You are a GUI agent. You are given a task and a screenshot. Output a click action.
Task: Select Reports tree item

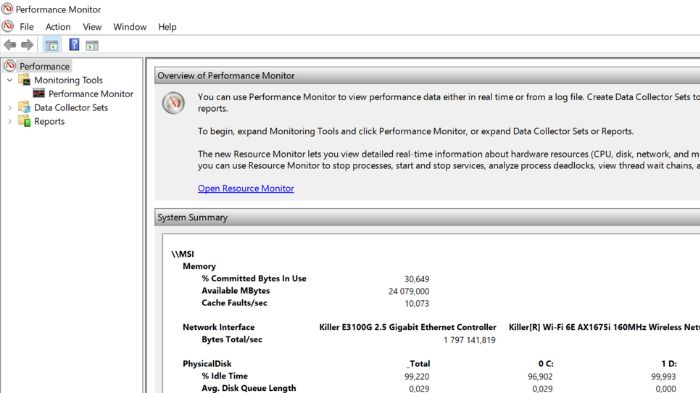49,121
